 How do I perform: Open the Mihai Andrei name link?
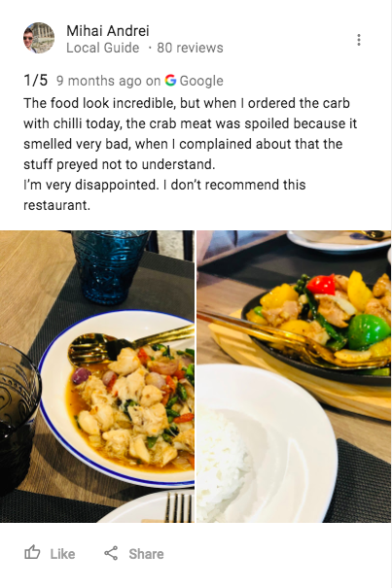click(108, 31)
